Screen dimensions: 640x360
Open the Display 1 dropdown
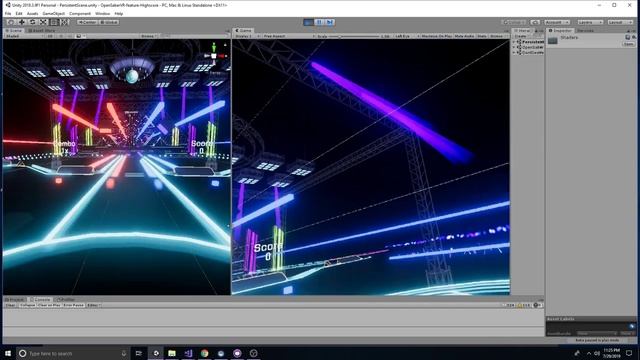click(246, 36)
